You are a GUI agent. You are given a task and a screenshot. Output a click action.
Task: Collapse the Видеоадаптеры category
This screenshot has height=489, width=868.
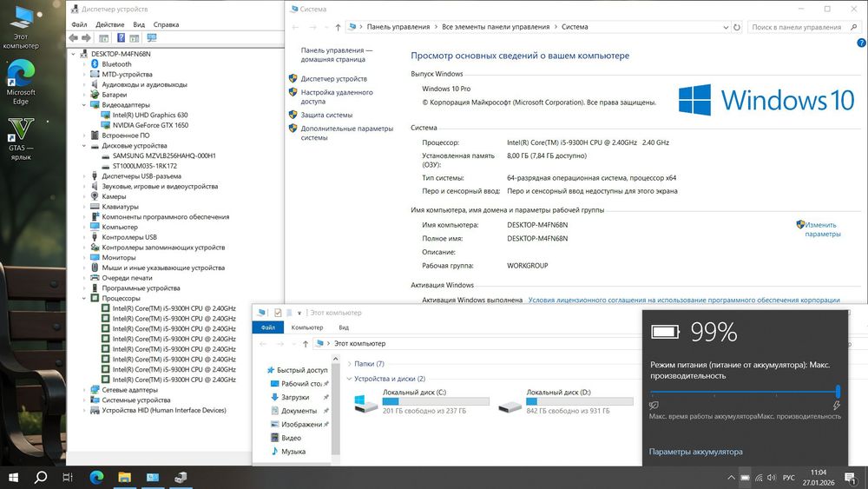tap(84, 105)
